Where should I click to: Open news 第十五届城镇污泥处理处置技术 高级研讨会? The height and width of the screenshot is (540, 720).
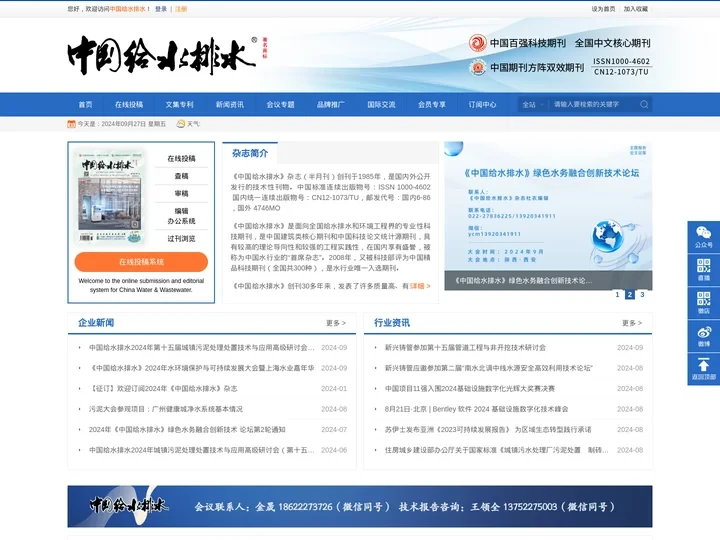tap(202, 348)
